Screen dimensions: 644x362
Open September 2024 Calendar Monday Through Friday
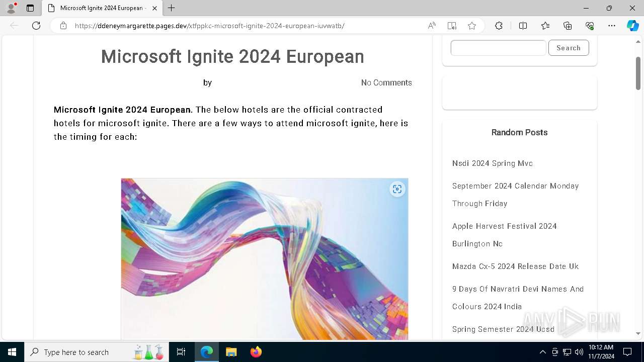pos(515,195)
